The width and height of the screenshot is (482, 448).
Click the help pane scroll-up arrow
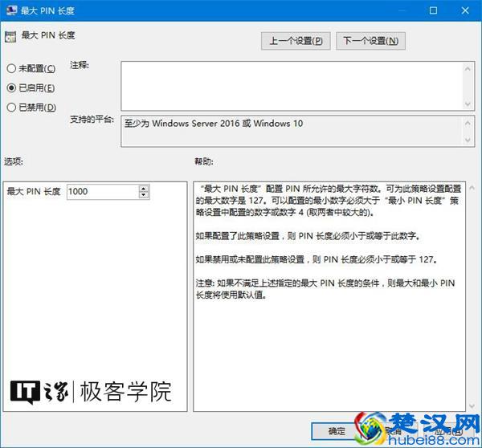tap(472, 188)
